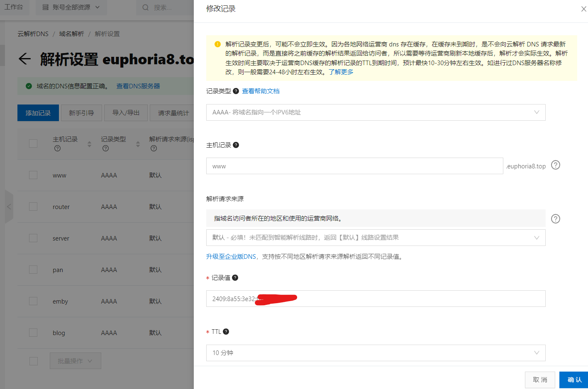Click the 主机记录 input containing www
Viewport: 588px width, 389px height.
point(354,166)
